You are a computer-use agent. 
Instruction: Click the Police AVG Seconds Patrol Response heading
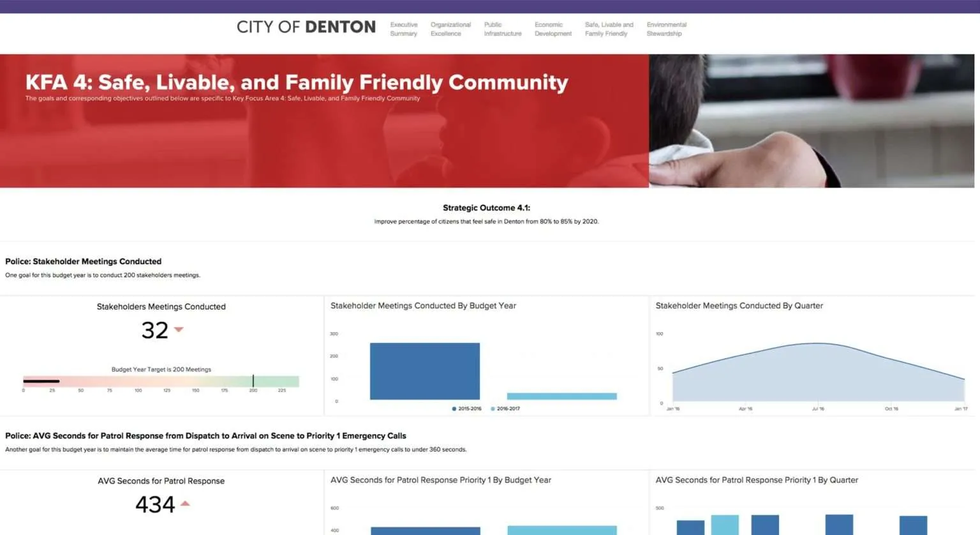[x=205, y=435]
